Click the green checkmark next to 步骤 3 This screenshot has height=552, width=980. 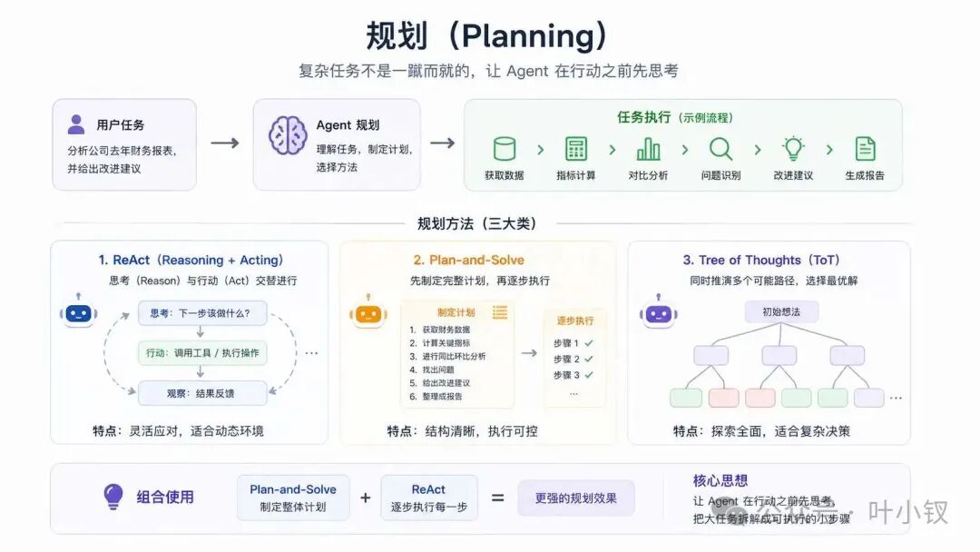tap(589, 375)
